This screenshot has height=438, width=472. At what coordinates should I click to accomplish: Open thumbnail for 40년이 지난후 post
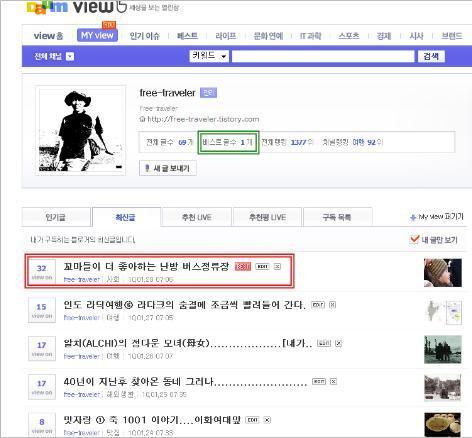[x=443, y=388]
